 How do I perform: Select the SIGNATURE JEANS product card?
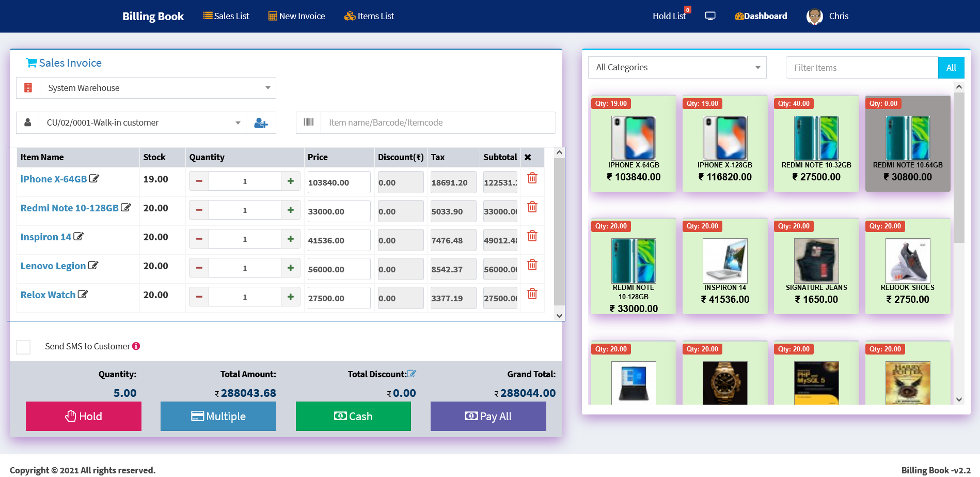click(816, 266)
